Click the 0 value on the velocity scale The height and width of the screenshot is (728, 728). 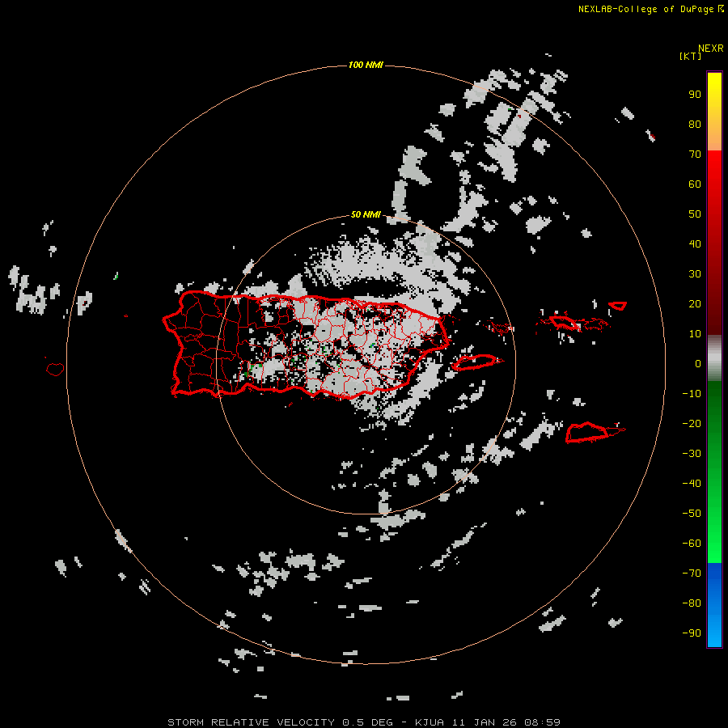[698, 364]
